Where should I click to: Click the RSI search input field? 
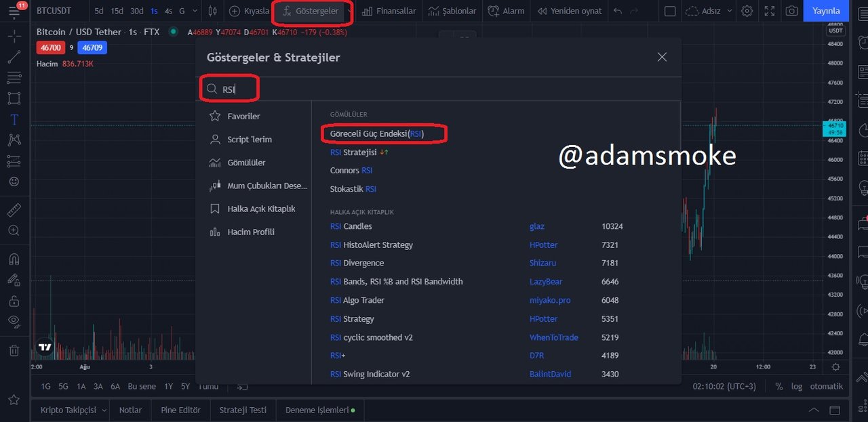438,89
